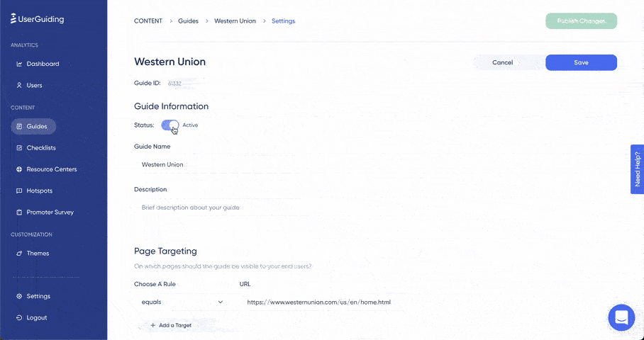Click the Save button

point(581,62)
